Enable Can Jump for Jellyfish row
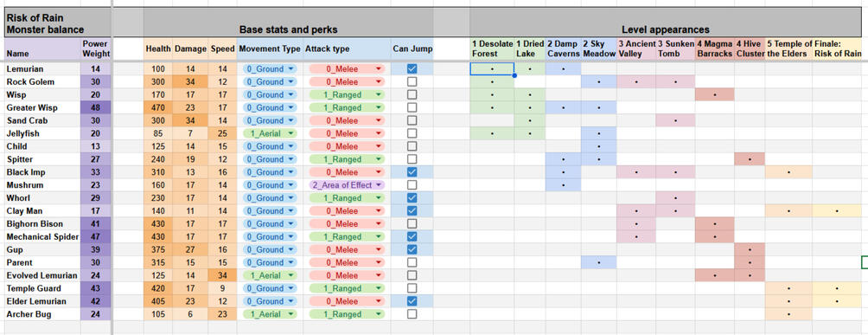This screenshot has height=335, width=868. click(x=412, y=133)
